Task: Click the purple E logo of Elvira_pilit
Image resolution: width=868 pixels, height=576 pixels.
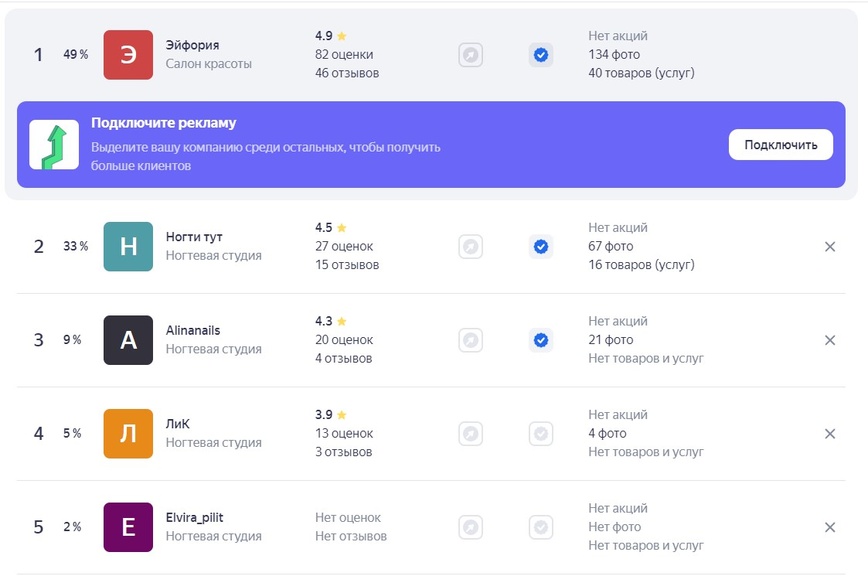Action: click(x=128, y=527)
